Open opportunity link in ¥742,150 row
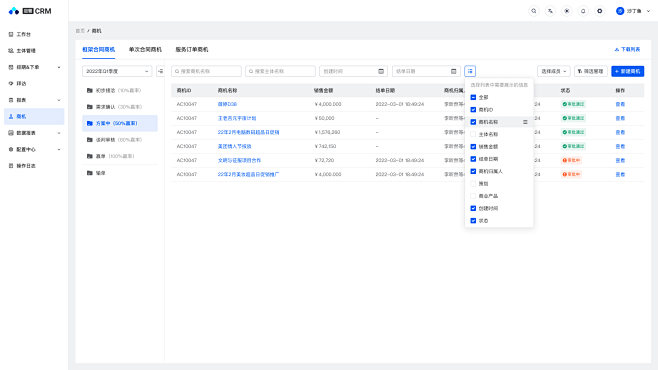 point(234,146)
